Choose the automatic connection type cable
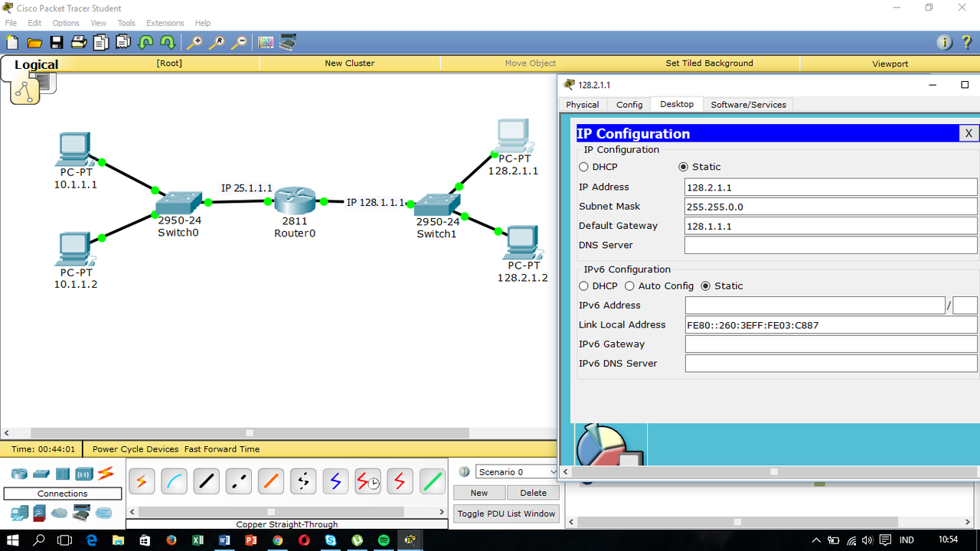Viewport: 980px width, 551px height. [x=142, y=481]
